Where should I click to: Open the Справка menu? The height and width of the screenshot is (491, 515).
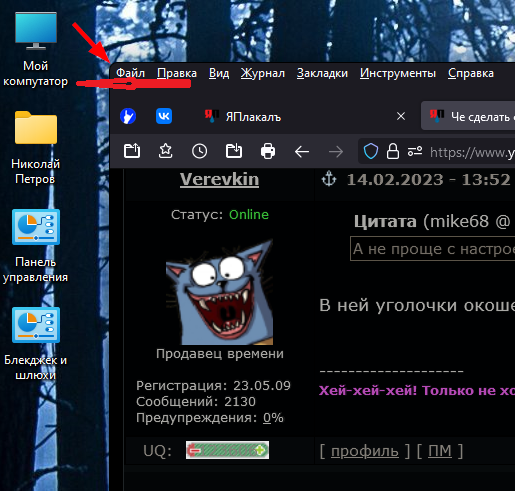click(471, 73)
